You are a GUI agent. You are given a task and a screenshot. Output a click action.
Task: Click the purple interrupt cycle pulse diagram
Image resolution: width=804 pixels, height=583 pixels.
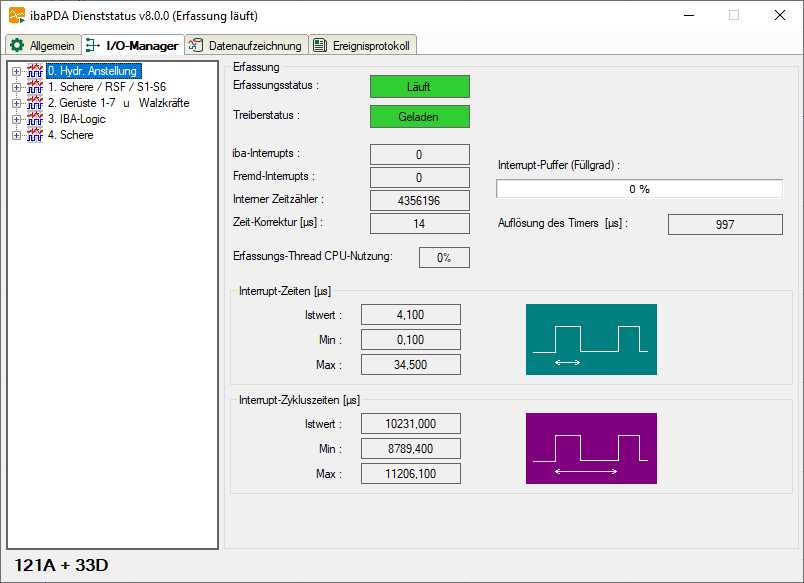591,448
